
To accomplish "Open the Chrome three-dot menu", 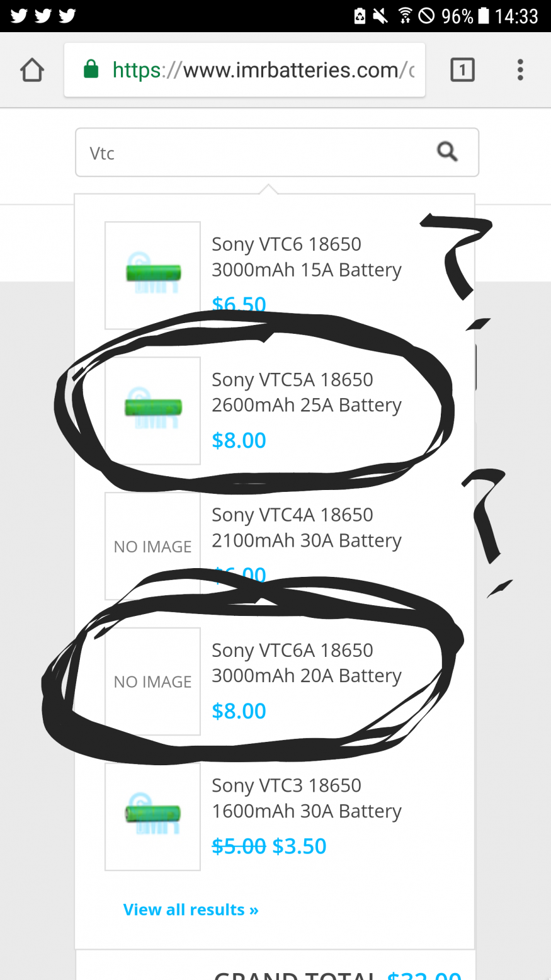I will [520, 70].
